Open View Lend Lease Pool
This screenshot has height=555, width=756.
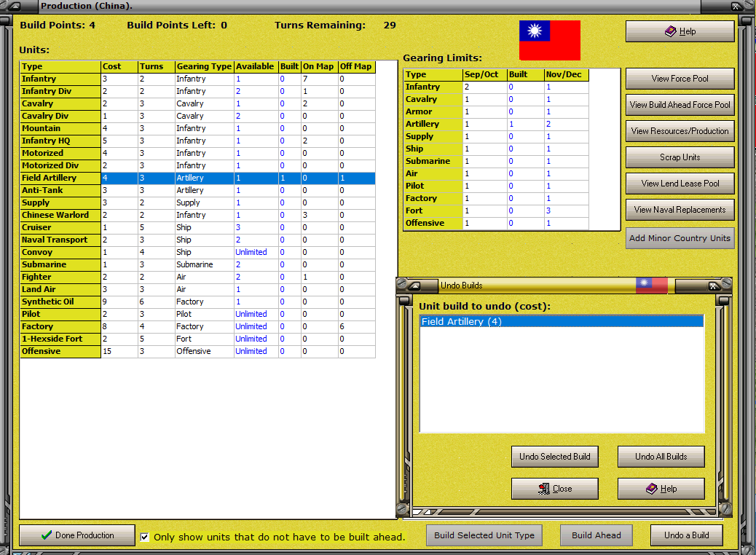[x=680, y=184]
